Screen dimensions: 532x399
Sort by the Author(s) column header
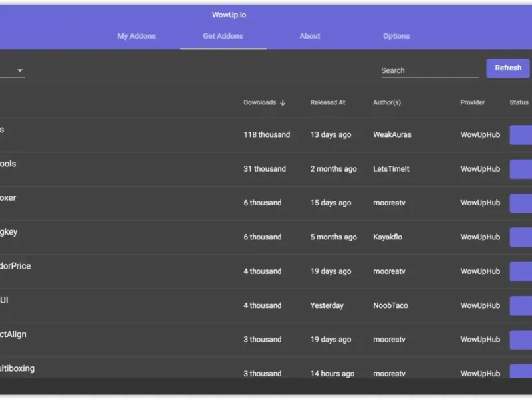pos(387,102)
